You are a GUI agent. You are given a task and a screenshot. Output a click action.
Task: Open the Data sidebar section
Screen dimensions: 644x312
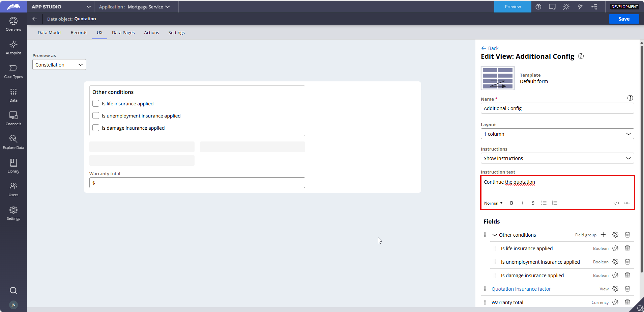tap(13, 95)
